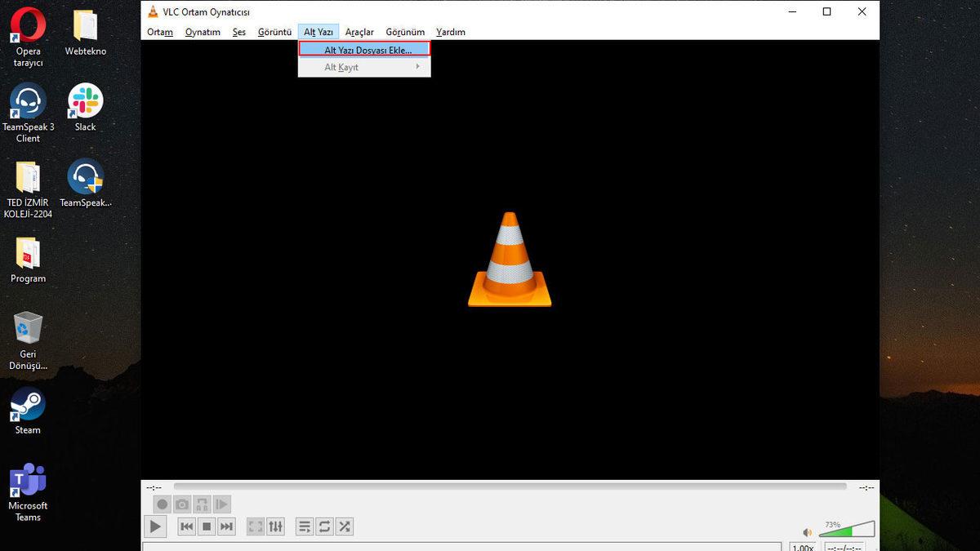
Task: Enable random playback shuffle
Action: coord(345,527)
